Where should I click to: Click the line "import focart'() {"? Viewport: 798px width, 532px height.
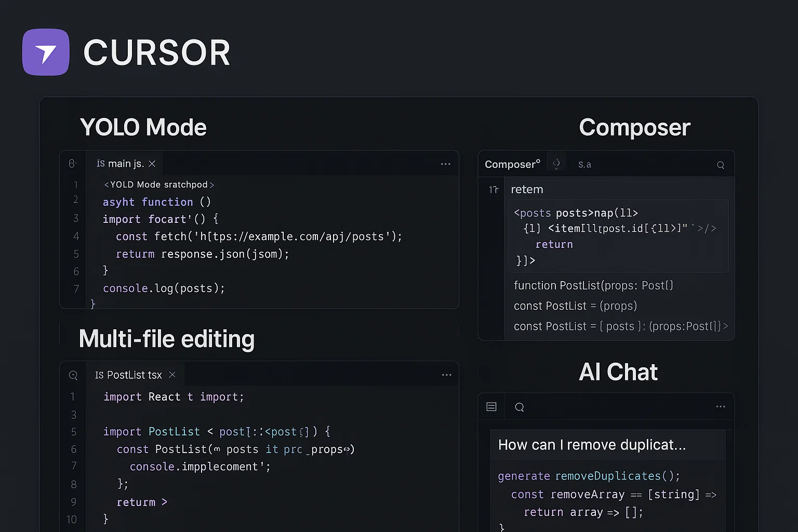tap(161, 219)
